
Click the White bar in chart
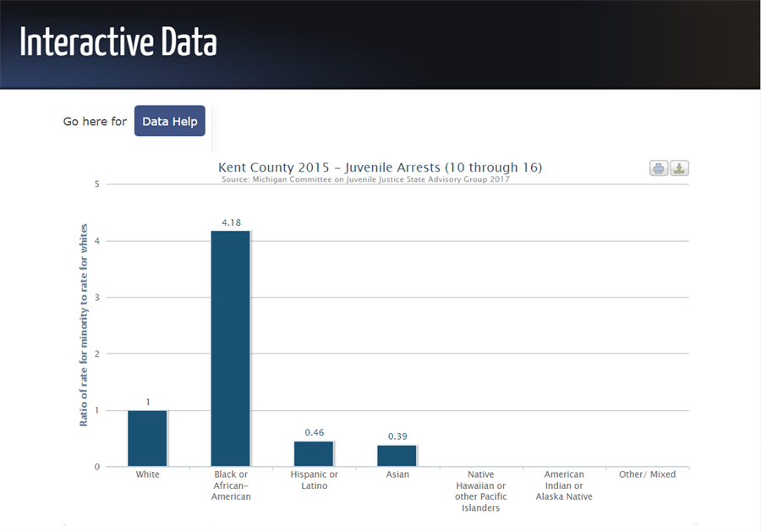[x=147, y=438]
